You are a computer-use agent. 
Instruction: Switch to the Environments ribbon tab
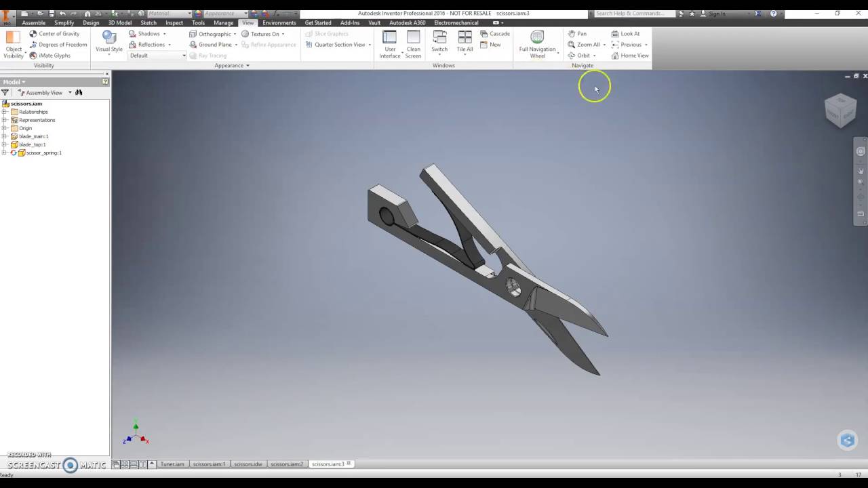(x=279, y=23)
